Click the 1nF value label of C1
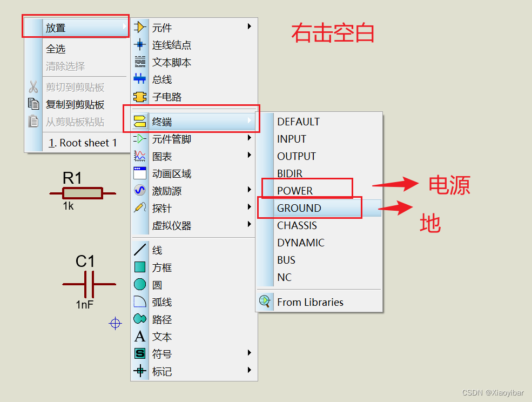 pos(84,305)
